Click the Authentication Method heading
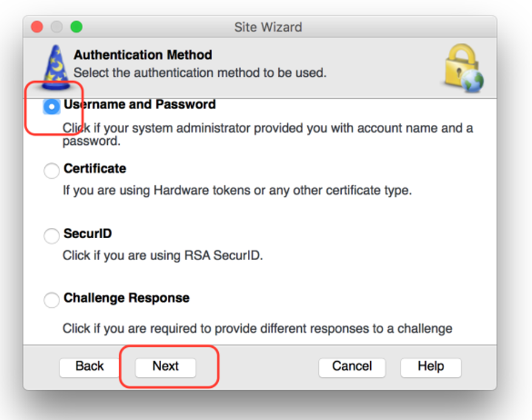532x420 pixels. (143, 55)
